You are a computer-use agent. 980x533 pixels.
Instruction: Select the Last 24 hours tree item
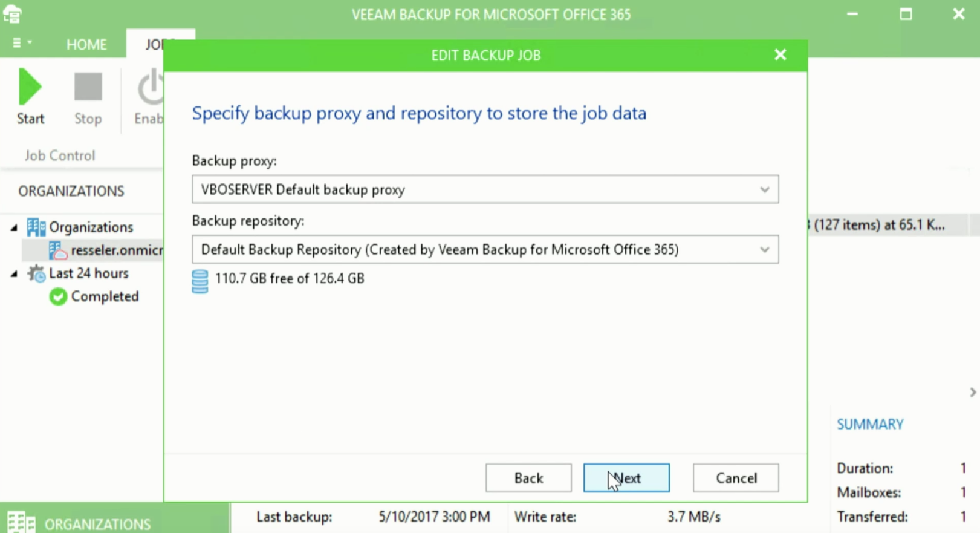[x=89, y=273]
